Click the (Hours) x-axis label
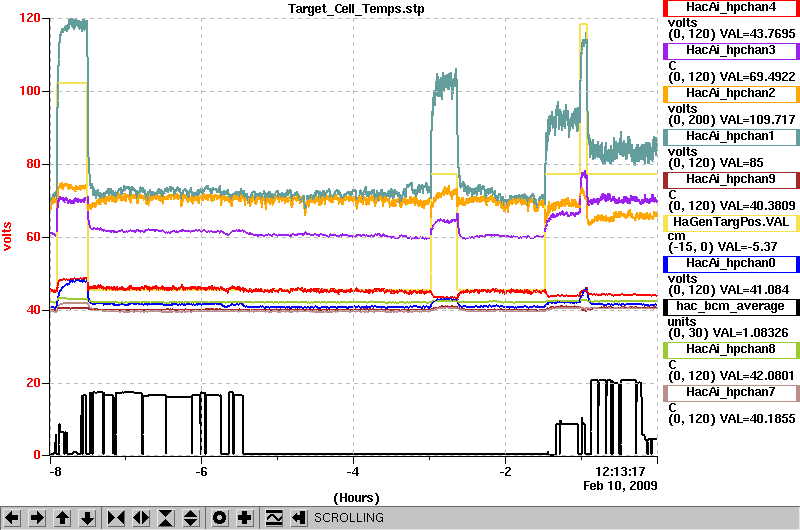This screenshot has height=530, width=800. click(356, 498)
